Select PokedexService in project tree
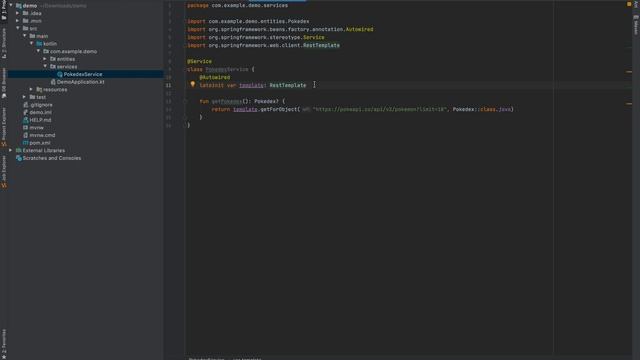640x360 pixels. click(83, 74)
